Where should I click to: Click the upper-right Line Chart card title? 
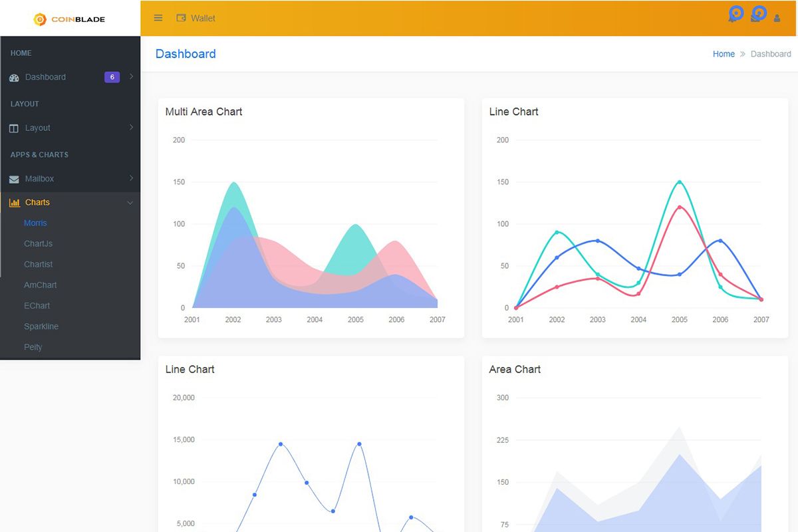coord(513,112)
